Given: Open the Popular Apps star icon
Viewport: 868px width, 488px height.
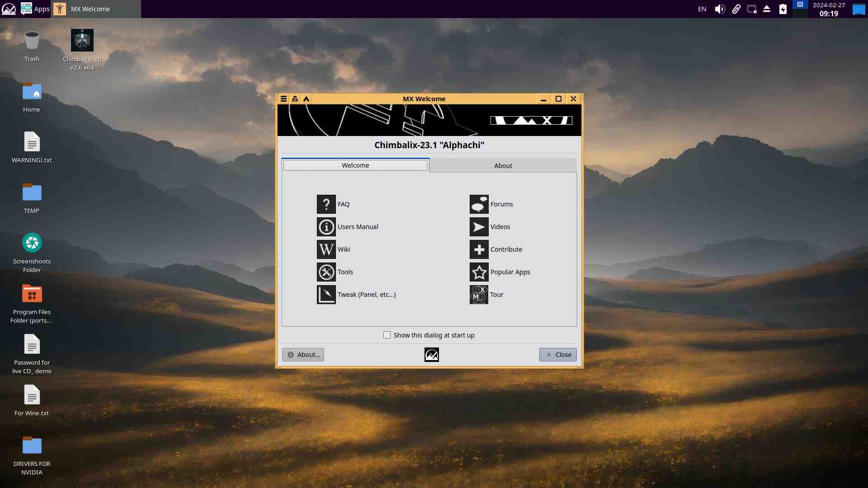Looking at the screenshot, I should [479, 272].
